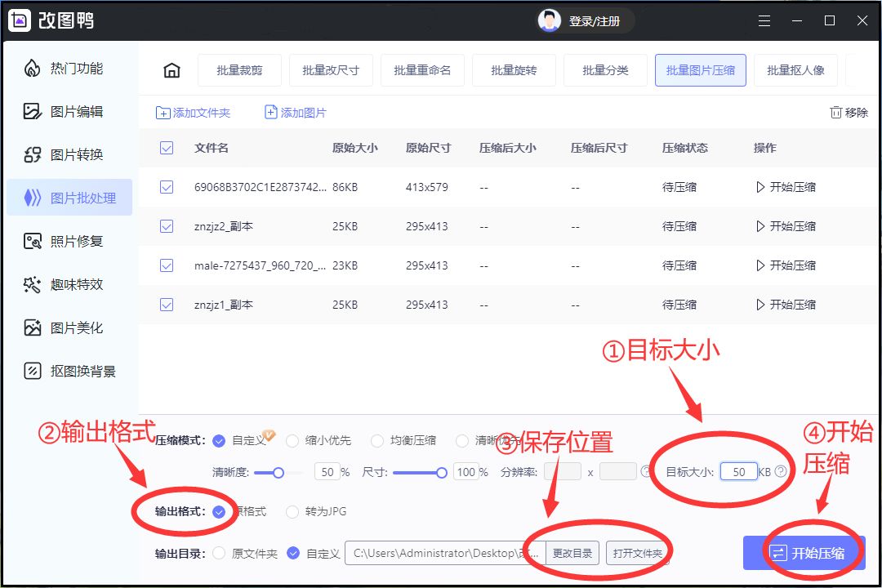
Task: Open the 热门功能 sidebar section
Action: pos(69,68)
